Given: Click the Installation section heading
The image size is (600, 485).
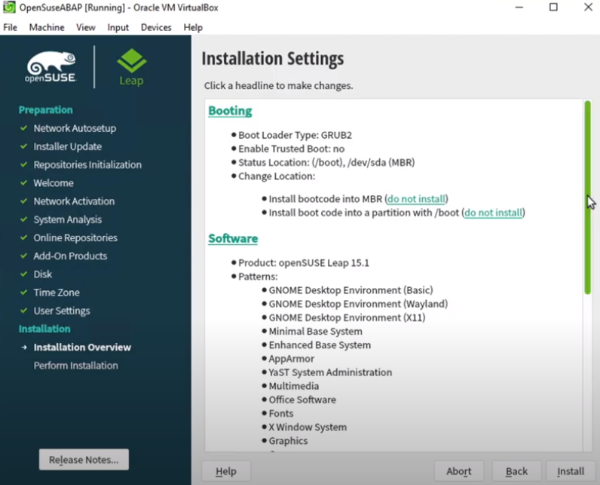Looking at the screenshot, I should pos(45,329).
